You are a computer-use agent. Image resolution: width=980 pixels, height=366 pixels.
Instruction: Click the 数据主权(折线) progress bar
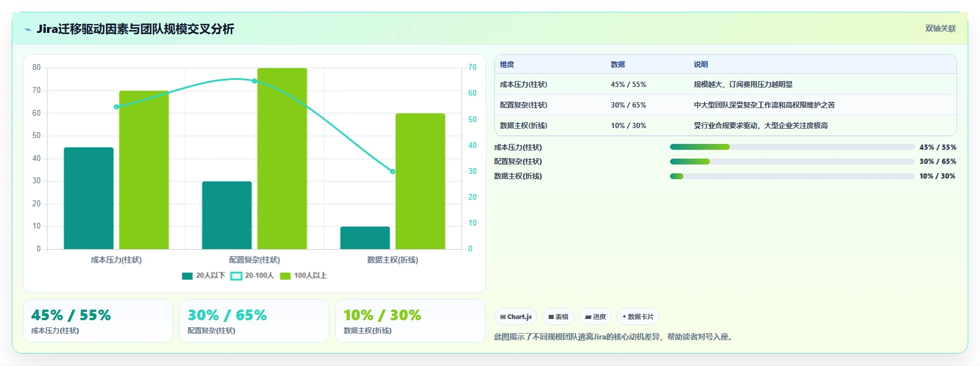792,176
